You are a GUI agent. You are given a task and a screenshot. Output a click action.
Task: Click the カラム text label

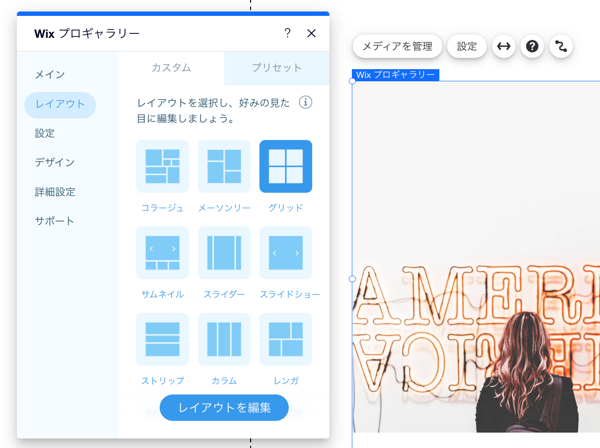224,381
